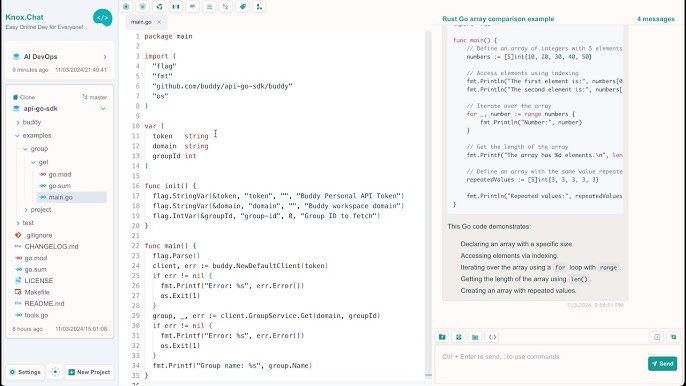Open Settings
The height and width of the screenshot is (386, 686).
tap(25, 372)
